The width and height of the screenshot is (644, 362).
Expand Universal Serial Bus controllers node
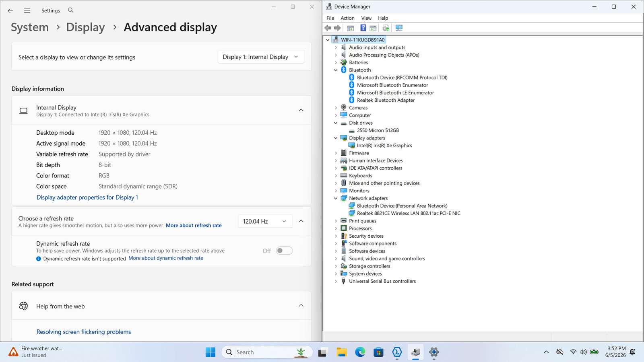[336, 282]
